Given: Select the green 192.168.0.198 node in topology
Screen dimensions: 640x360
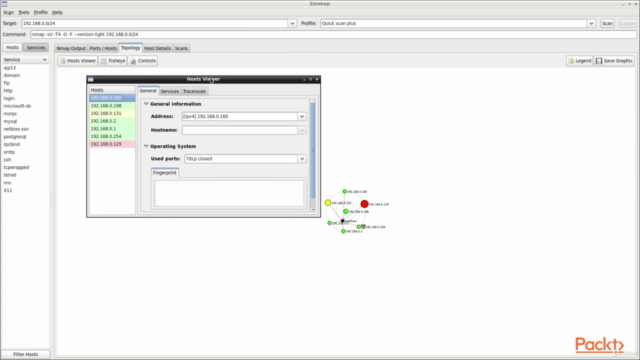Looking at the screenshot, I should (346, 211).
